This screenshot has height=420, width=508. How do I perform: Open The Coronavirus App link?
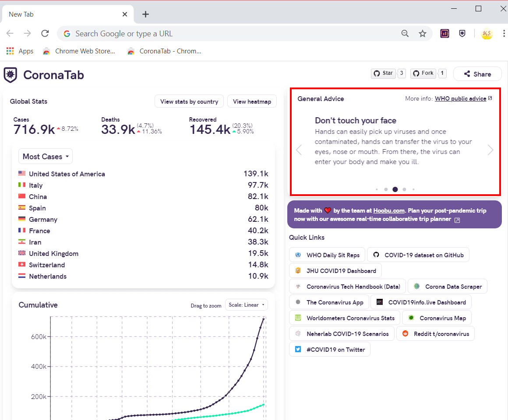329,302
